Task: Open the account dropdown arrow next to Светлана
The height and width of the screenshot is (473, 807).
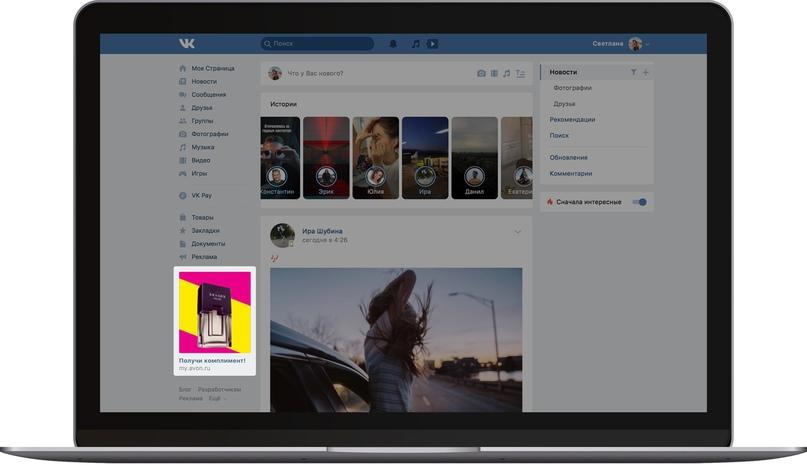Action: pos(647,44)
